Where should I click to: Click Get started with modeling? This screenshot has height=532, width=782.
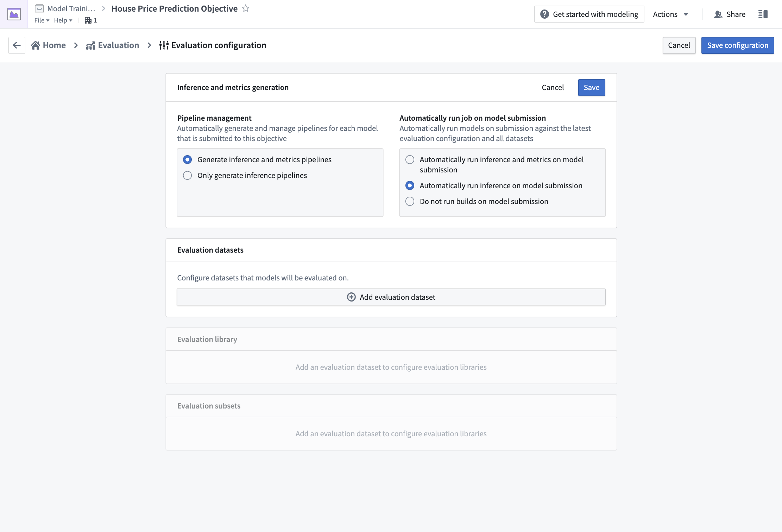(589, 14)
